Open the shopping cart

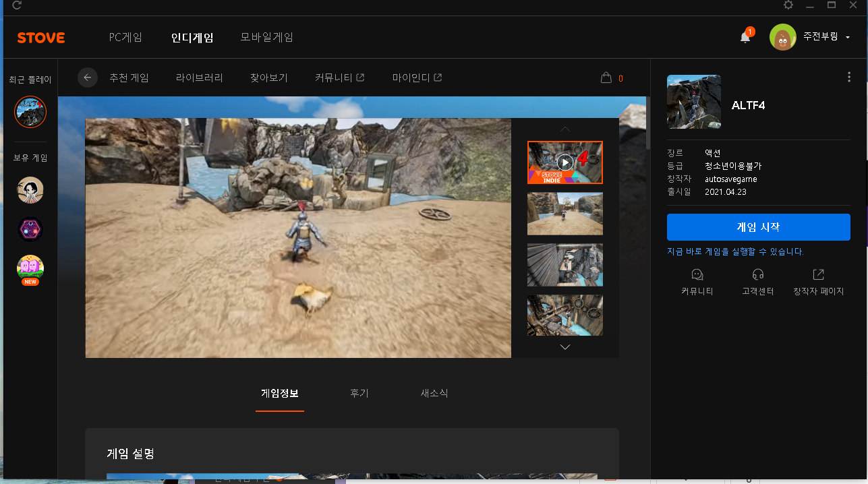point(606,78)
